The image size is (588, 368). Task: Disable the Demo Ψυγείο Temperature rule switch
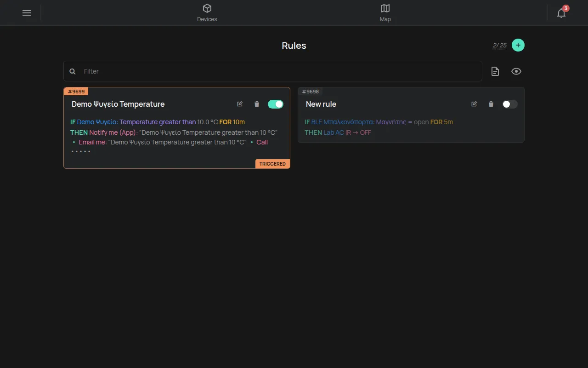[276, 104]
